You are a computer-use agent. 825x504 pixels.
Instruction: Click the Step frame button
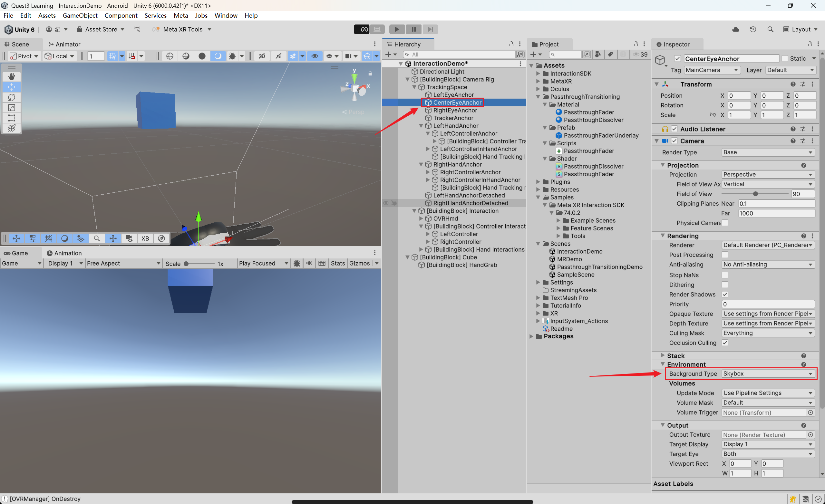(430, 29)
